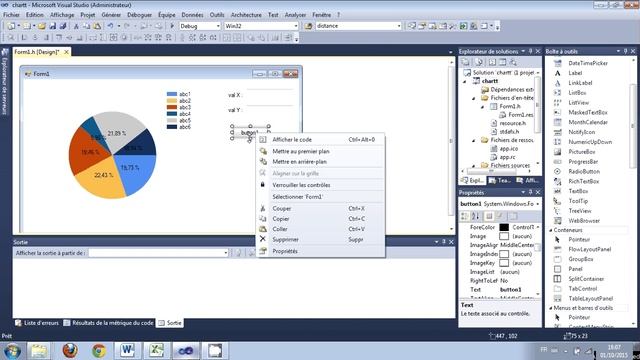Select the LinkLabel control in toolbox
The width and height of the screenshot is (640, 360).
(580, 83)
